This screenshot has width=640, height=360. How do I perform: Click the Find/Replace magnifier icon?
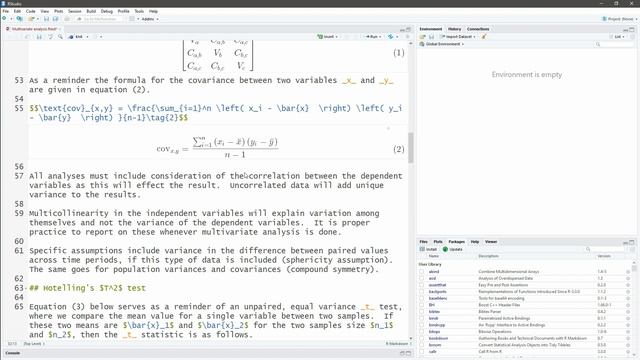pyautogui.click(x=60, y=37)
